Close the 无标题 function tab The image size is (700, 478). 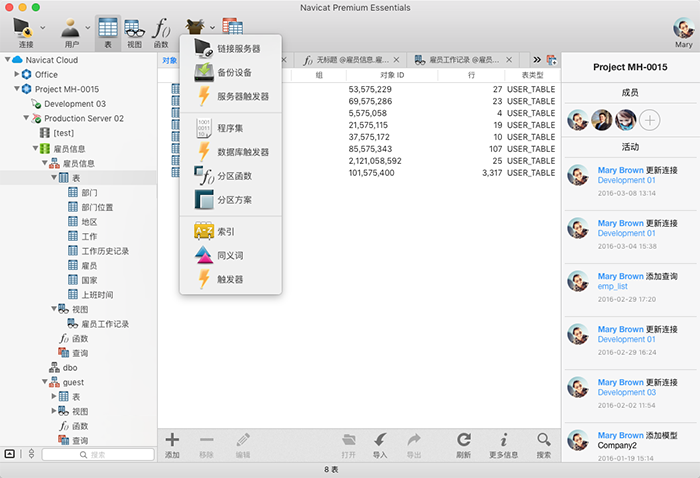tap(396, 59)
